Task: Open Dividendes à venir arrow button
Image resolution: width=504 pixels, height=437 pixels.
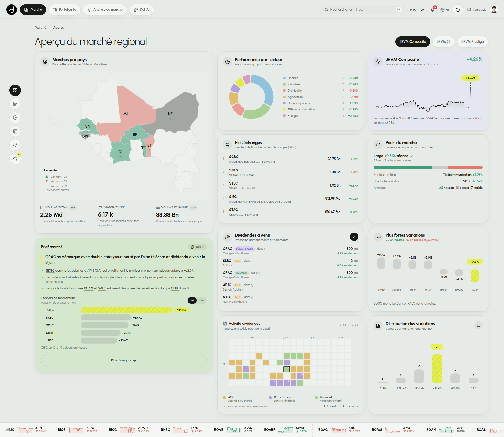Action: pyautogui.click(x=354, y=237)
